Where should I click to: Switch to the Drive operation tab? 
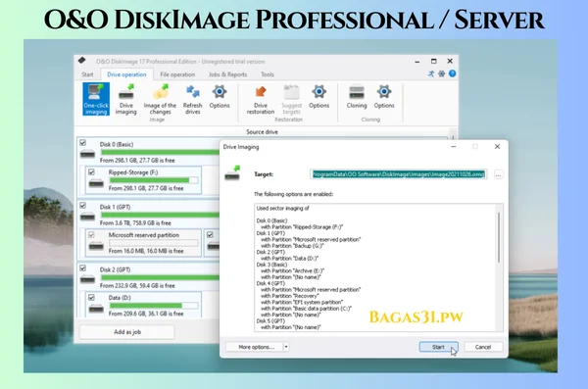click(126, 74)
